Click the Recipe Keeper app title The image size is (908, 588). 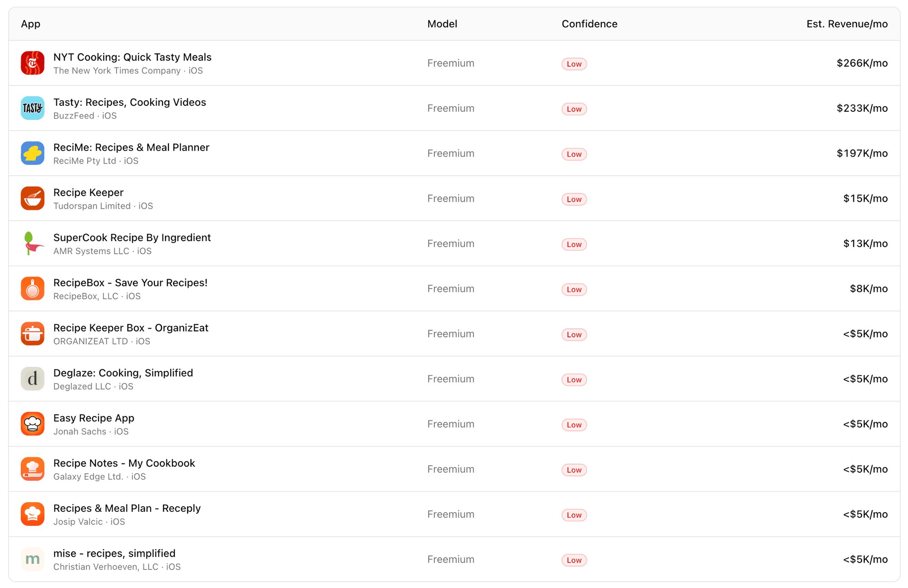(x=89, y=193)
